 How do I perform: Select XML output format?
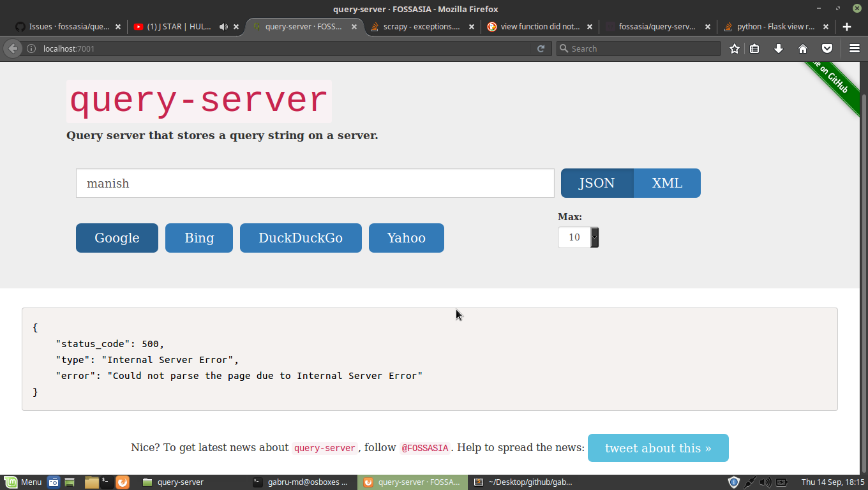coord(668,183)
